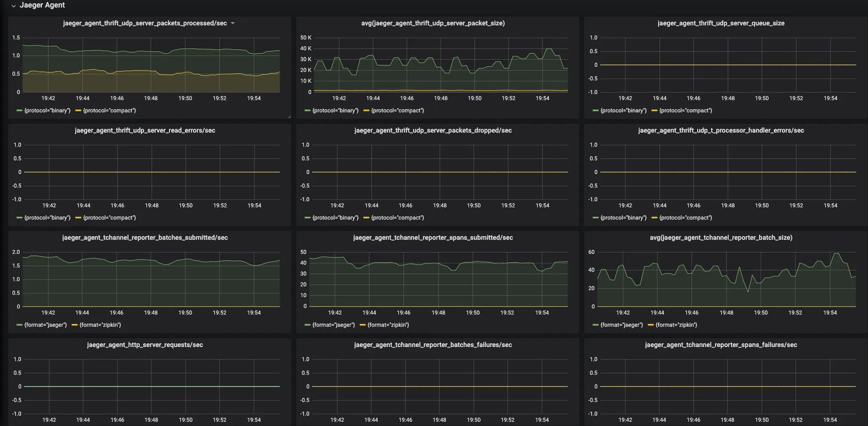Toggle compact series in packets_dropped legend

click(397, 218)
